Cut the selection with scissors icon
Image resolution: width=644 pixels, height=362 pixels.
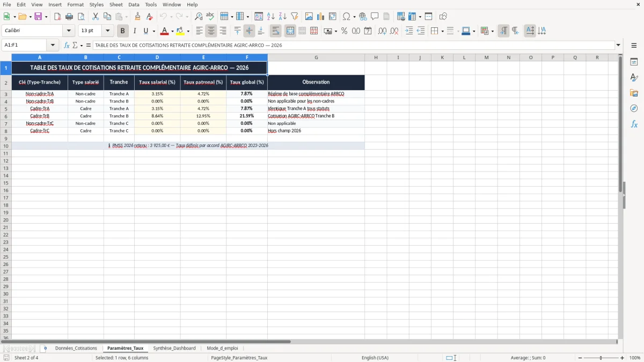95,17
